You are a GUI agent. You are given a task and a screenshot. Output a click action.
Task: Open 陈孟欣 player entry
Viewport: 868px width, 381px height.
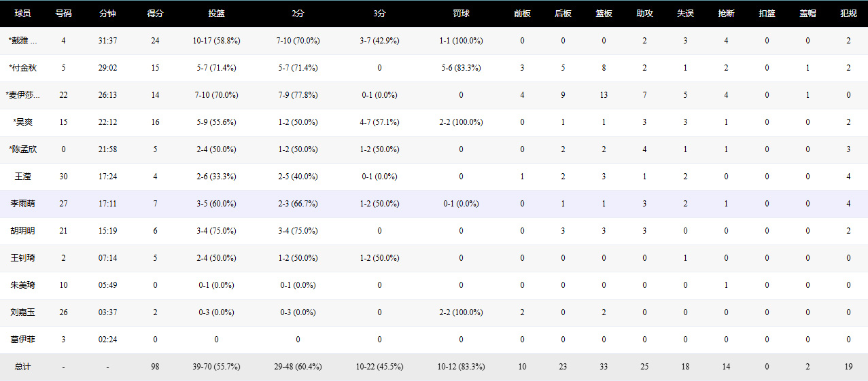point(23,149)
